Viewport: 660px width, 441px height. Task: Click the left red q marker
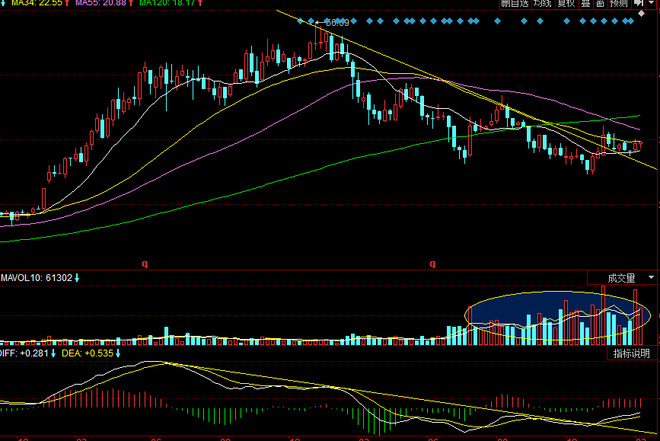click(145, 264)
